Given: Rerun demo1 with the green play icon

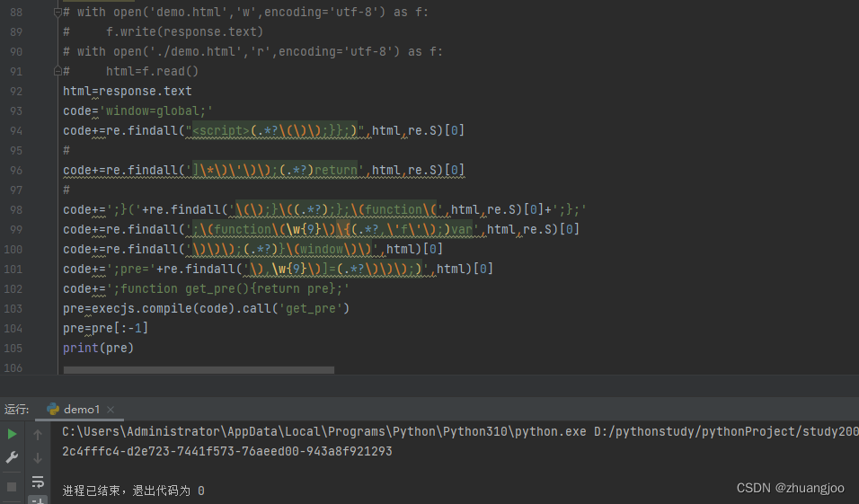Looking at the screenshot, I should (12, 435).
